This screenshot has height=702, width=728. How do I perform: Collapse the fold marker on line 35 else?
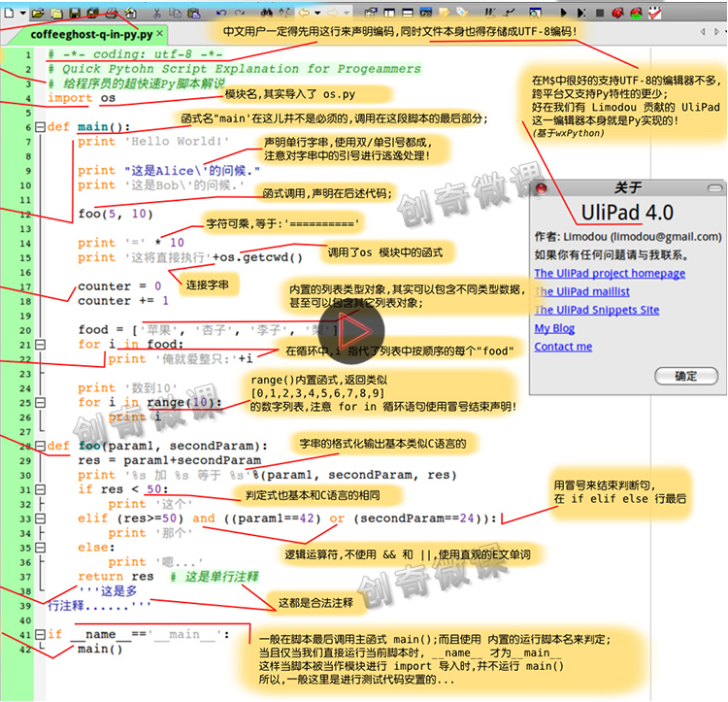pos(41,548)
